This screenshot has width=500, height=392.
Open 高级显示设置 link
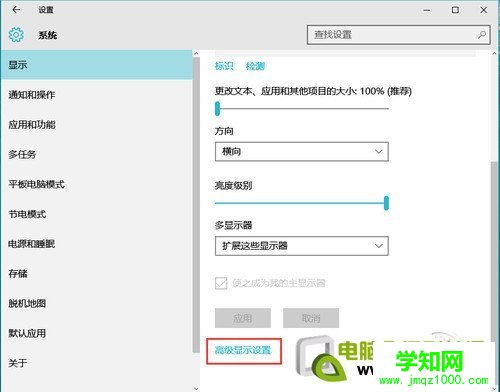pos(243,350)
